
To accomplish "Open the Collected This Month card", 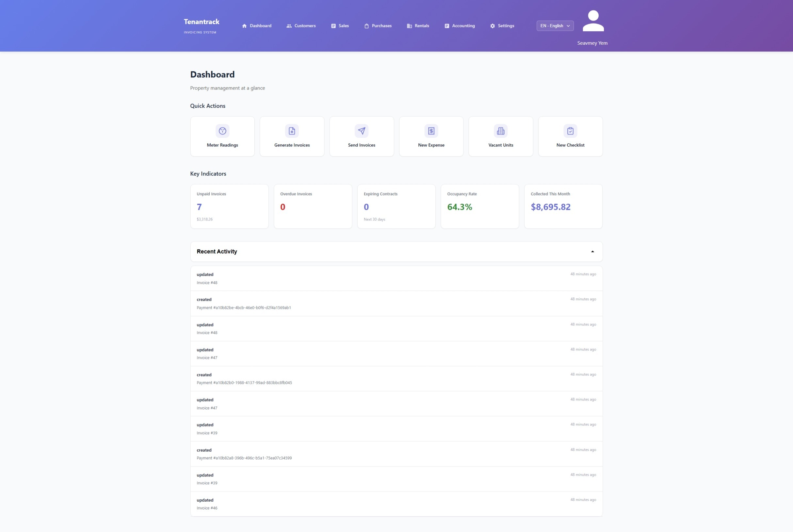I will click(x=563, y=206).
